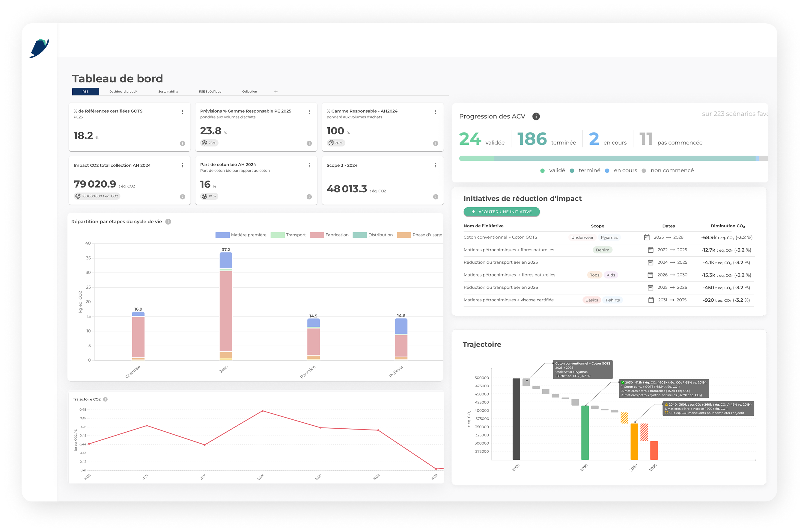804x532 pixels.
Task: Click the 10 % target badge
Action: pyautogui.click(x=210, y=197)
